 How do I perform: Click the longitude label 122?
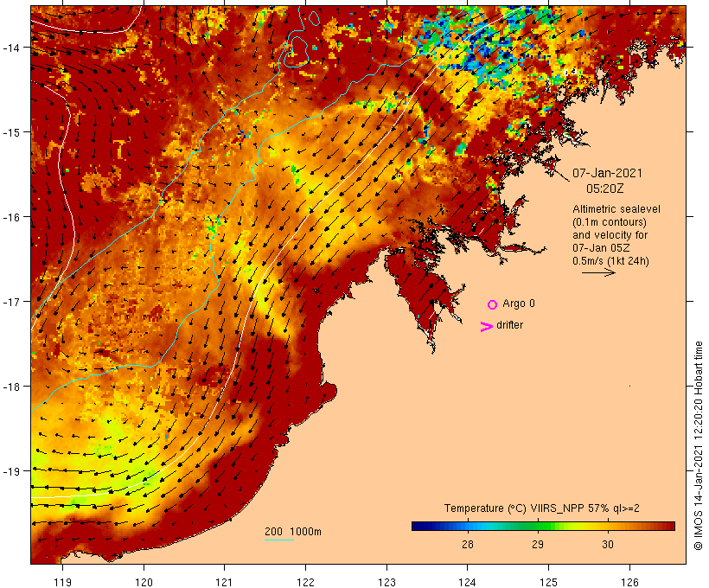pos(306,582)
